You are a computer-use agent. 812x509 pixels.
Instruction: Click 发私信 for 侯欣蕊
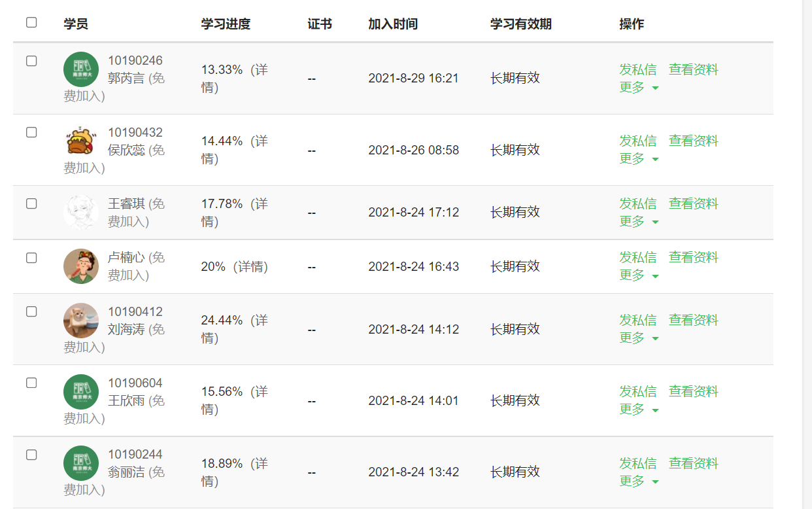pyautogui.click(x=637, y=141)
